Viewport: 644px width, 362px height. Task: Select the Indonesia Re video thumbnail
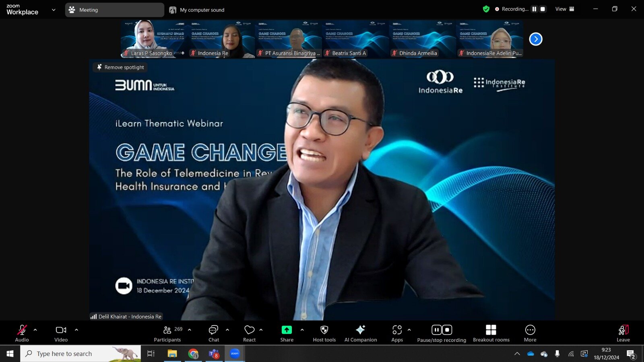click(x=221, y=39)
